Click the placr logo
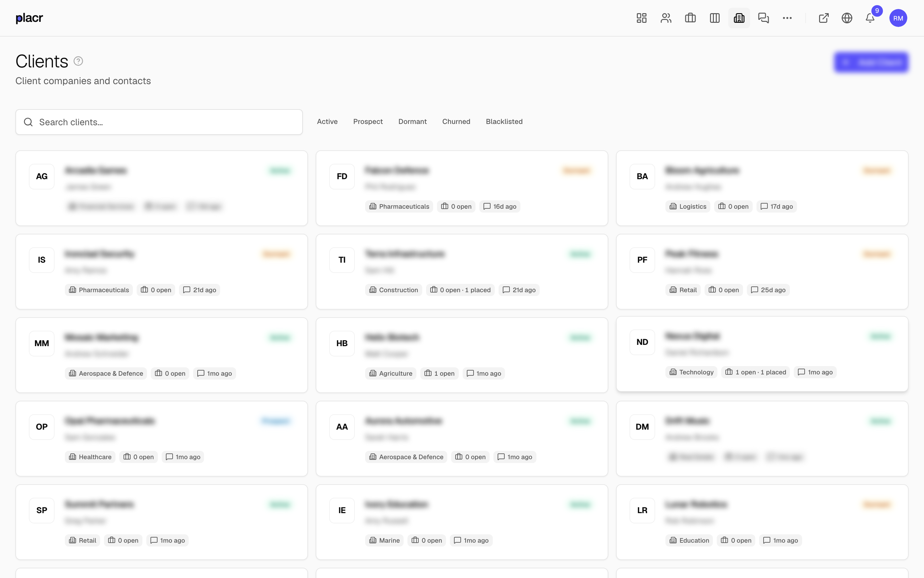 coord(30,18)
